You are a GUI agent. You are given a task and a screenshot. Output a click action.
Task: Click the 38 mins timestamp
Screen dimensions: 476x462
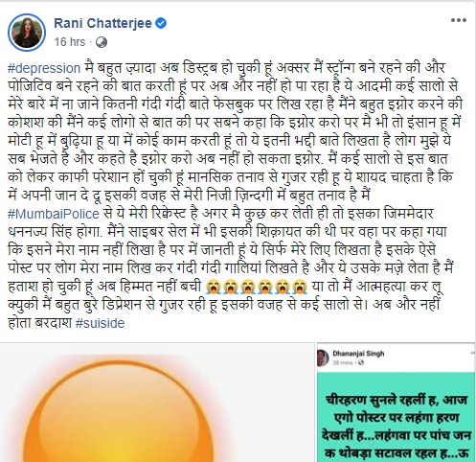344,362
